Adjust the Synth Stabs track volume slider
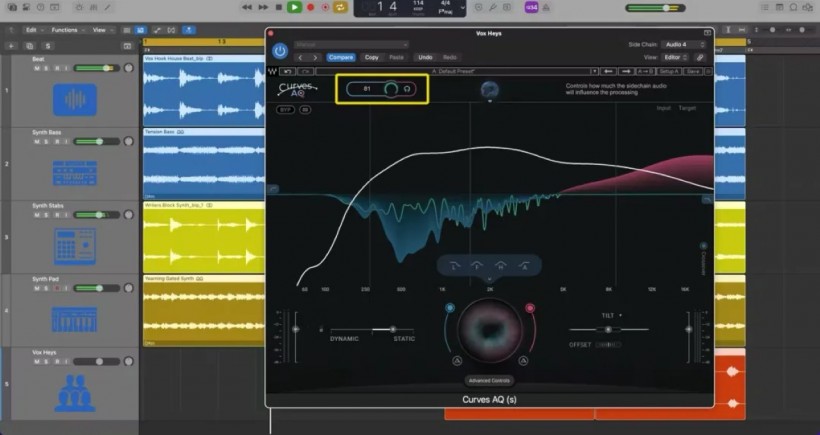820x435 pixels. [97, 215]
